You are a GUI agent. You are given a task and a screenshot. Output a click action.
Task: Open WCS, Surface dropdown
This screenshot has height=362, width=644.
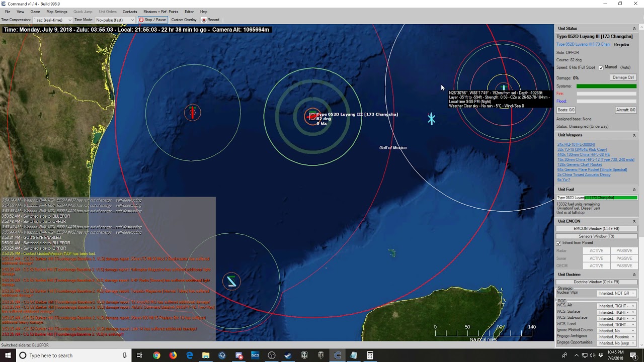616,312
